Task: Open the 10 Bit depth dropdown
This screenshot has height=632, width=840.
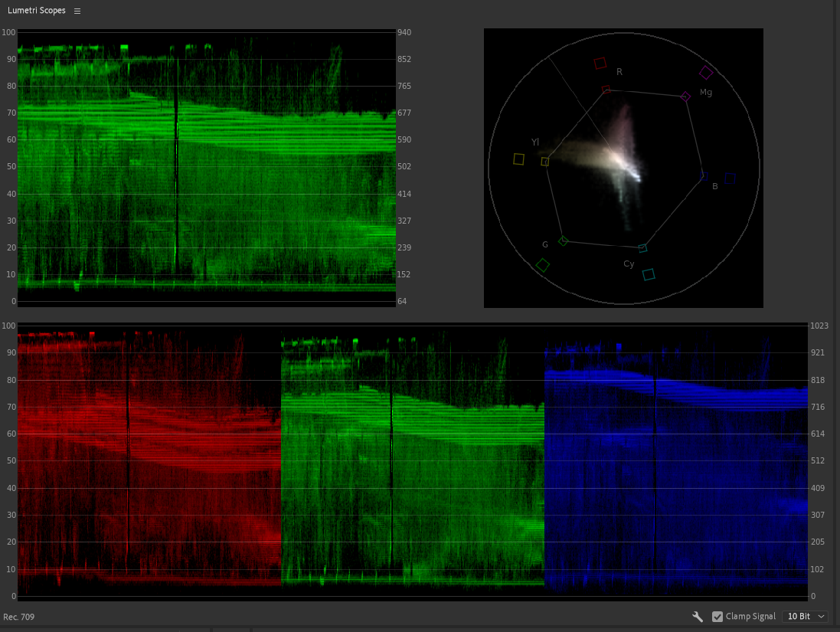Action: (x=804, y=616)
